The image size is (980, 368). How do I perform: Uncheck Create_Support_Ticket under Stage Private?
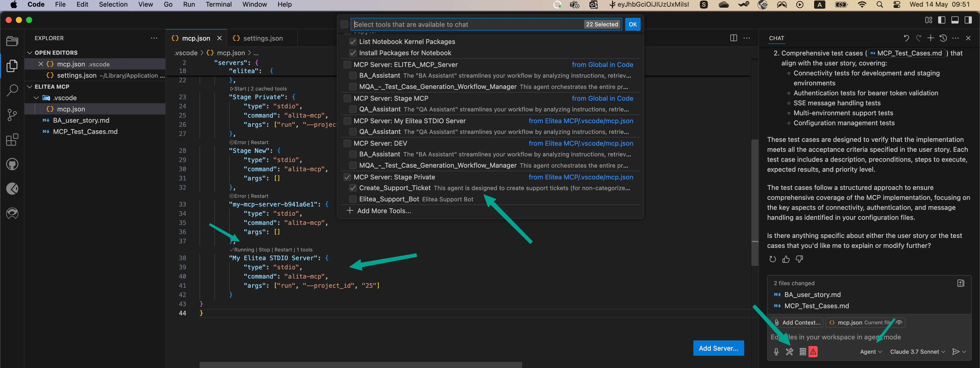(x=353, y=188)
